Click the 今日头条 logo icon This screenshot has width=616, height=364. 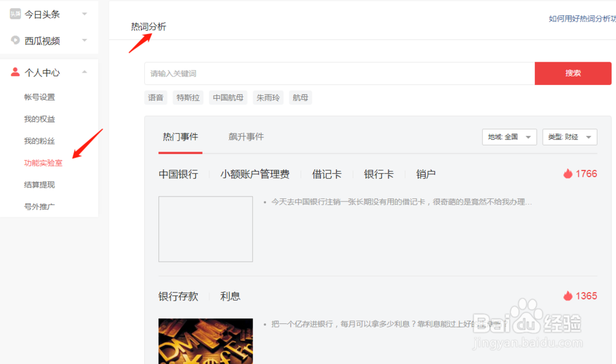[15, 14]
